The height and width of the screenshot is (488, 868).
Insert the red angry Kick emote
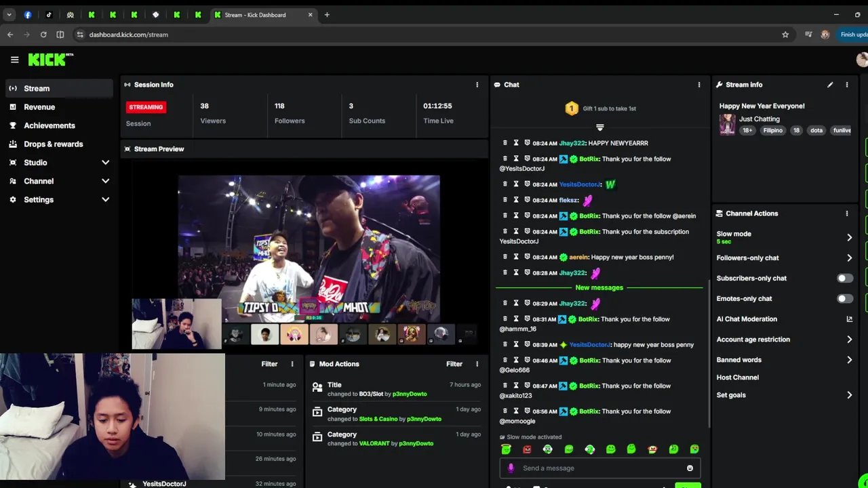pyautogui.click(x=527, y=449)
